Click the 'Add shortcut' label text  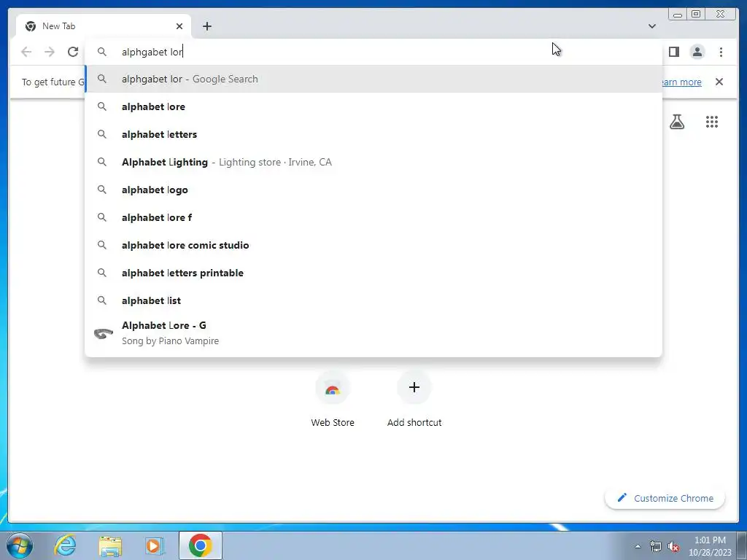pos(414,422)
